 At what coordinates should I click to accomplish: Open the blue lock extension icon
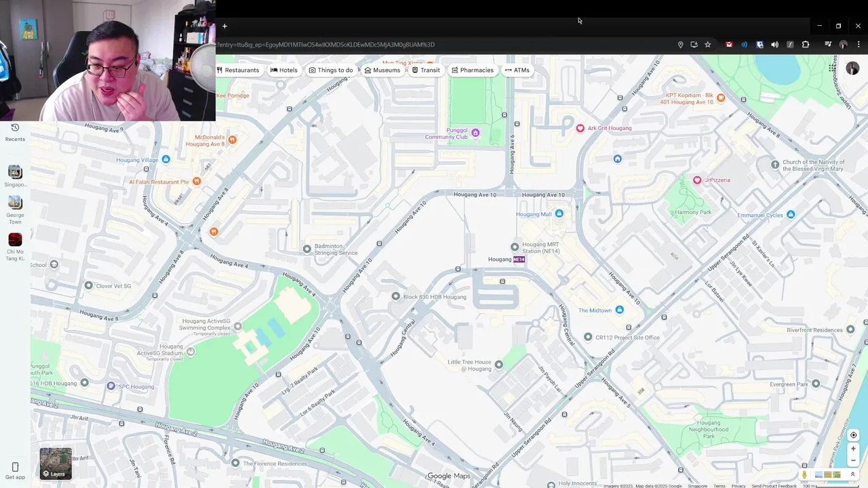pos(759,45)
